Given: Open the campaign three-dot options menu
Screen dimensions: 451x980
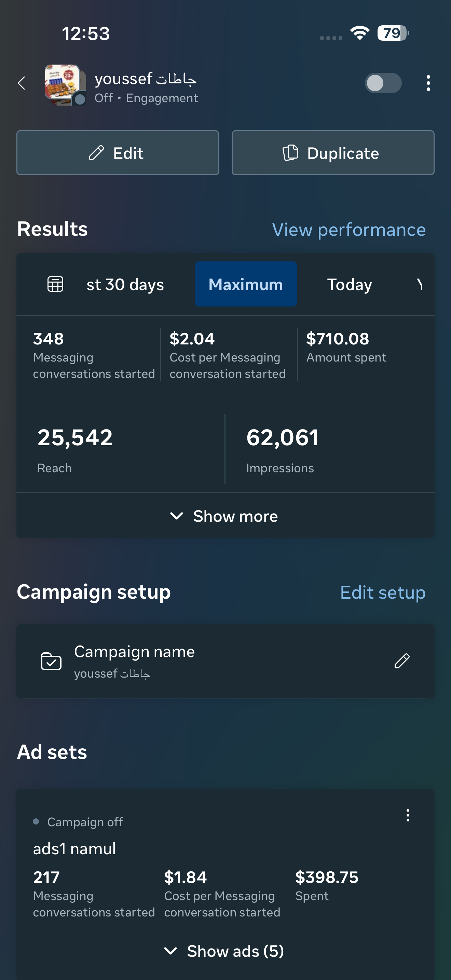Looking at the screenshot, I should point(428,83).
